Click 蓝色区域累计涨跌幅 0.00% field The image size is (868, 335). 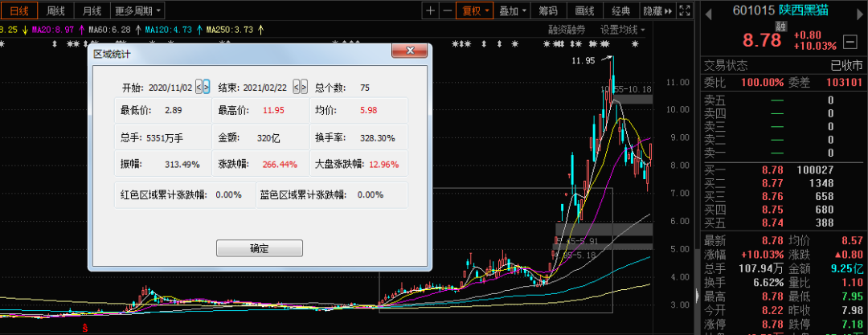pos(332,195)
